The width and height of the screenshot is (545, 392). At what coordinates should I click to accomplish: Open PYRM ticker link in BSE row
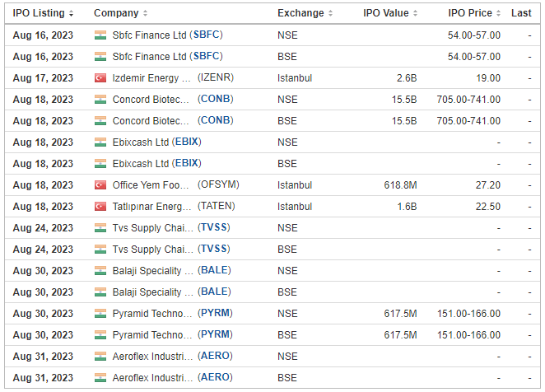coord(215,334)
